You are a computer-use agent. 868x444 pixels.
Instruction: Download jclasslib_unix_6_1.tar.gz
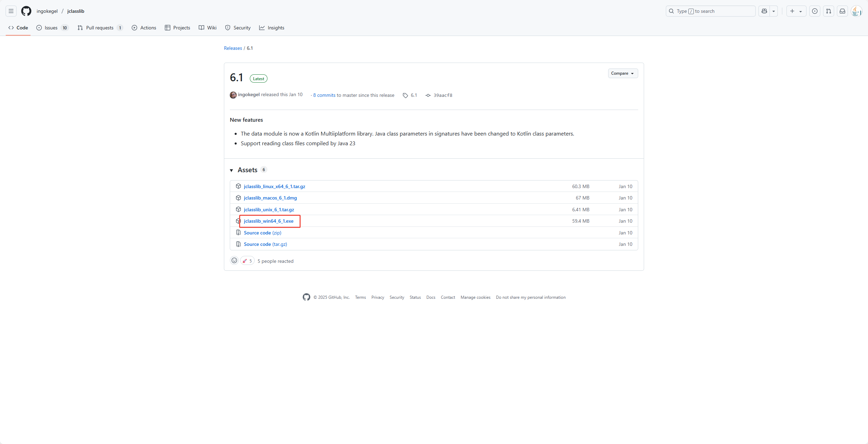[x=269, y=210]
